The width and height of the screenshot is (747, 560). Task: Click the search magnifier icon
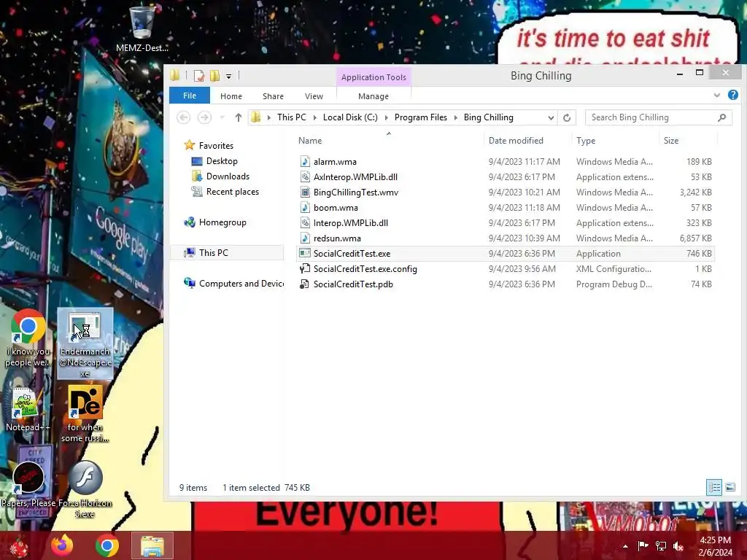(x=721, y=117)
